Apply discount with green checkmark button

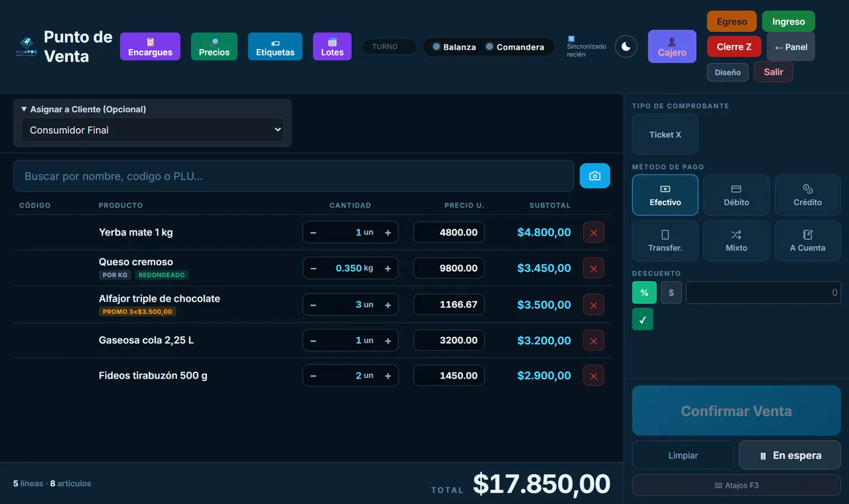point(643,319)
